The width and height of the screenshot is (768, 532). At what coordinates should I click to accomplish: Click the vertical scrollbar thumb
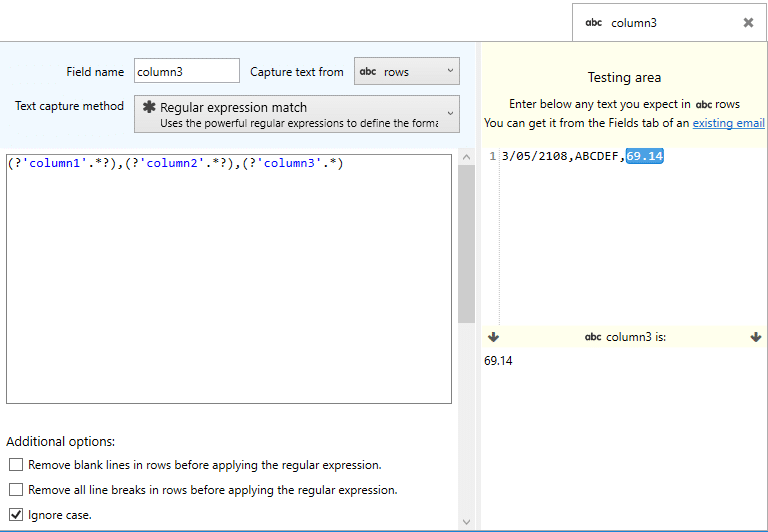[466, 244]
